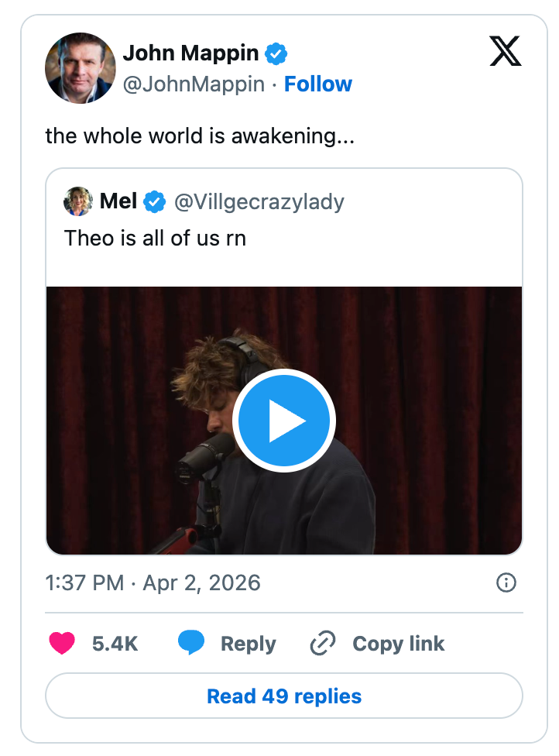Click Mel's blue verified checkmark
This screenshot has width=559, height=756.
pyautogui.click(x=156, y=202)
